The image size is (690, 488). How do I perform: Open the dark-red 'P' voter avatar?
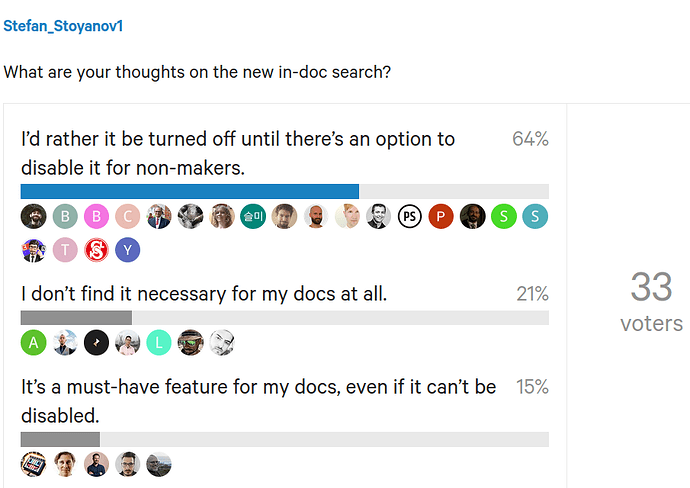[x=441, y=216]
